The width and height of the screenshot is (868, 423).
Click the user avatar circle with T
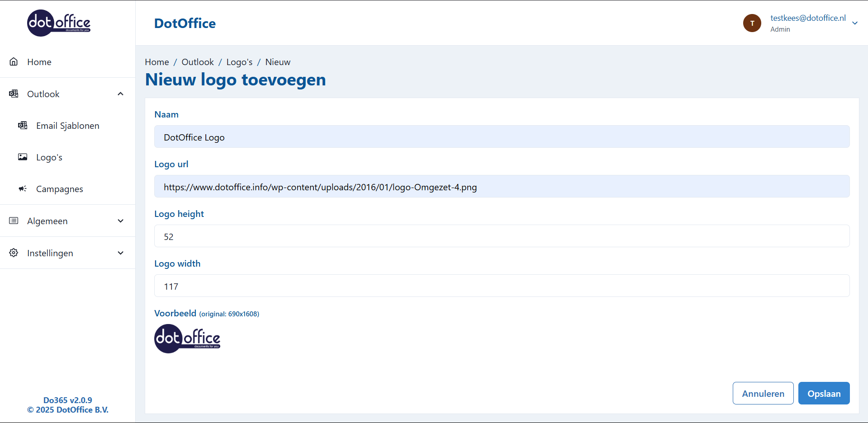coord(752,23)
